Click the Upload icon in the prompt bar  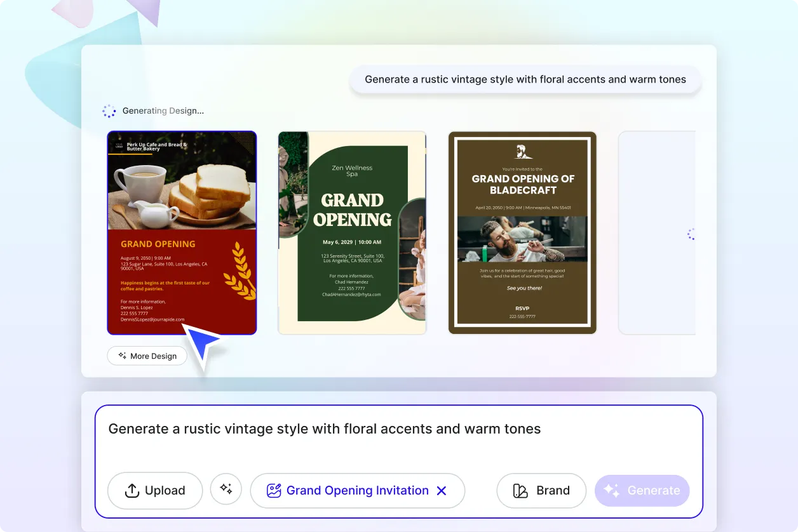[x=132, y=490]
